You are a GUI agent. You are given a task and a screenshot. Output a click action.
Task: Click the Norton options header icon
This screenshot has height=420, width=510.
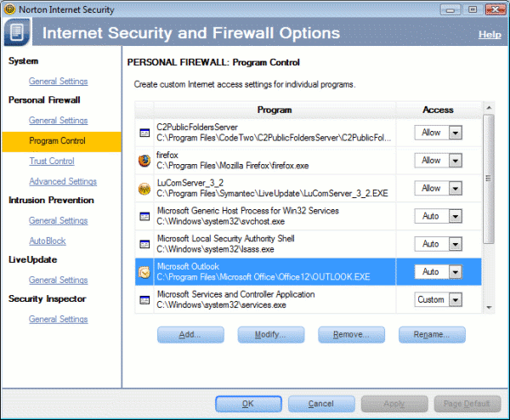pos(17,31)
